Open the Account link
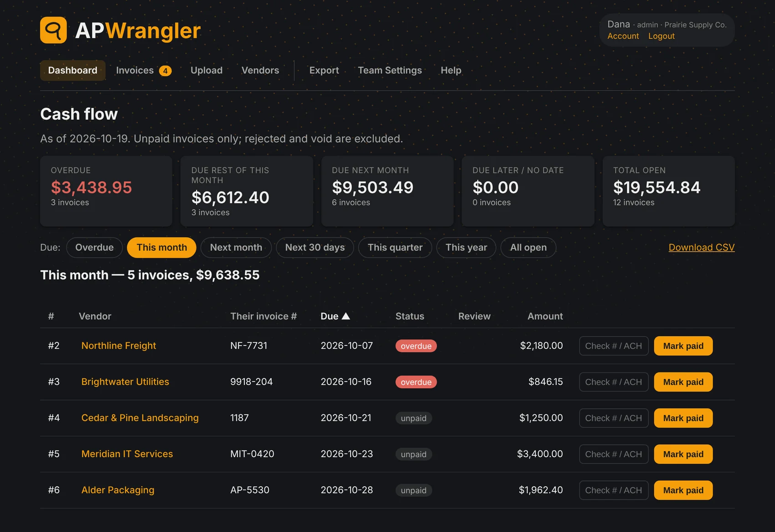 (623, 36)
